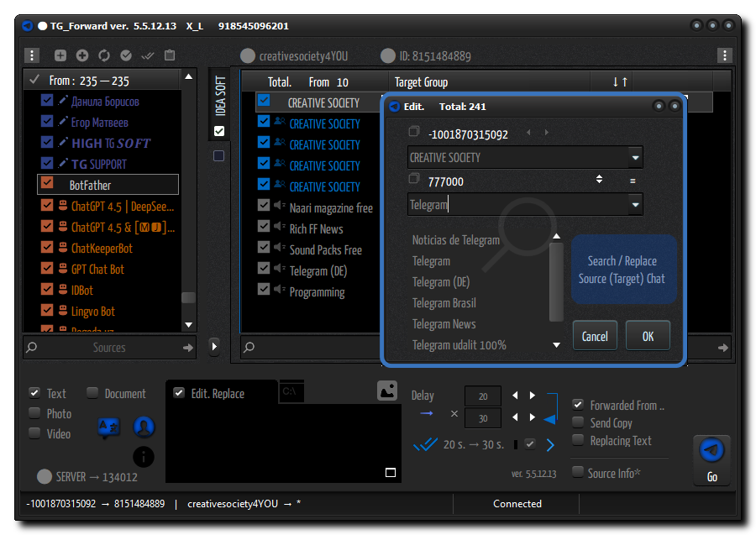Click the scroll up arrow in From list
756x535 pixels.
[189, 76]
